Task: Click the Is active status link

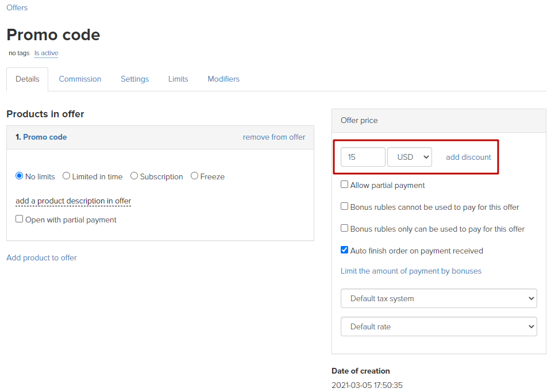Action: [x=46, y=53]
